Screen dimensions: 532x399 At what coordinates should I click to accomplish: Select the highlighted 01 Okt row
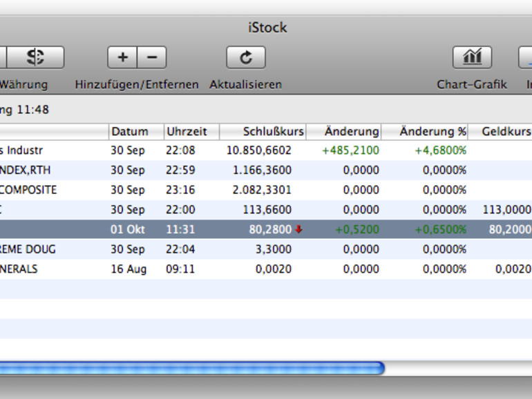[x=266, y=229]
